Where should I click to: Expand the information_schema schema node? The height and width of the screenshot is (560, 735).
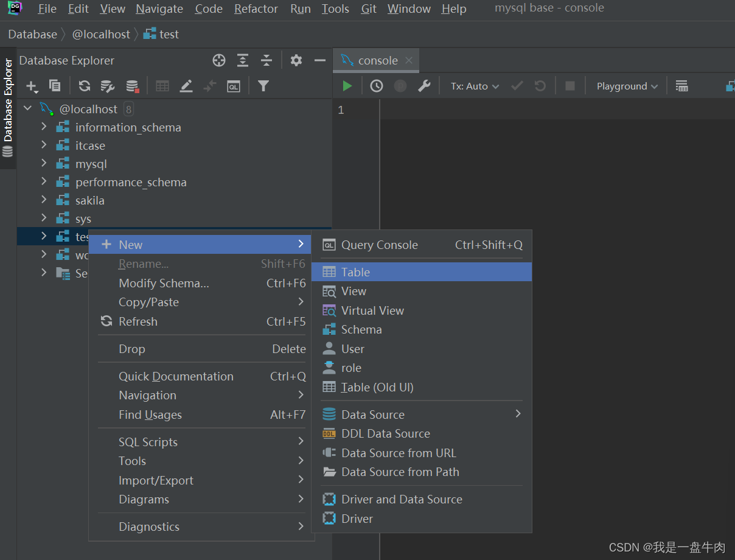(44, 127)
